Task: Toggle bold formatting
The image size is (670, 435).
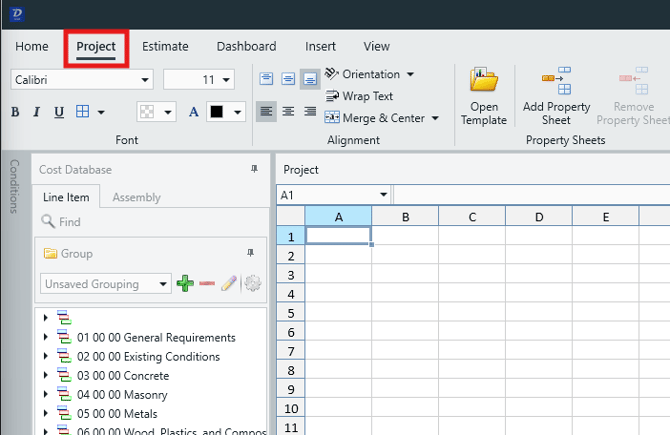Action: pos(15,112)
